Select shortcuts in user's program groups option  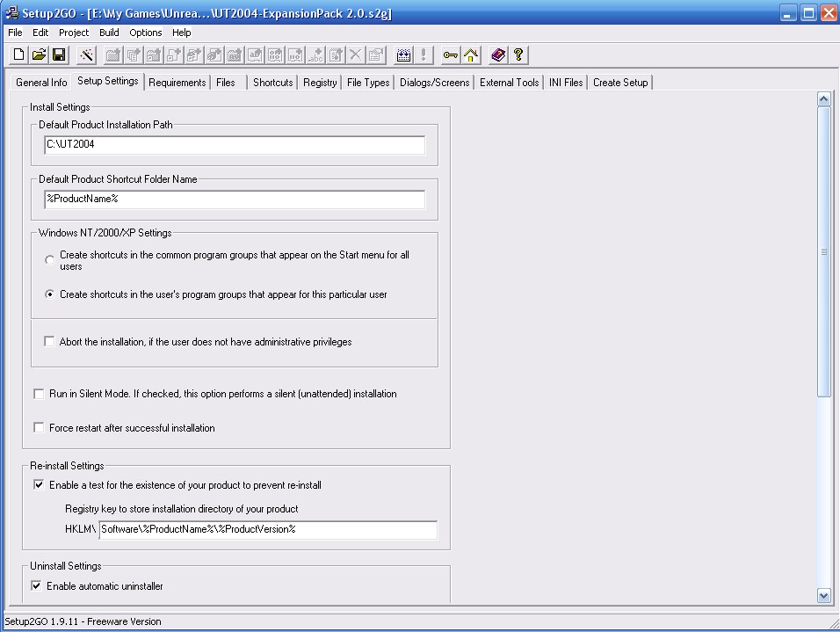(x=49, y=294)
